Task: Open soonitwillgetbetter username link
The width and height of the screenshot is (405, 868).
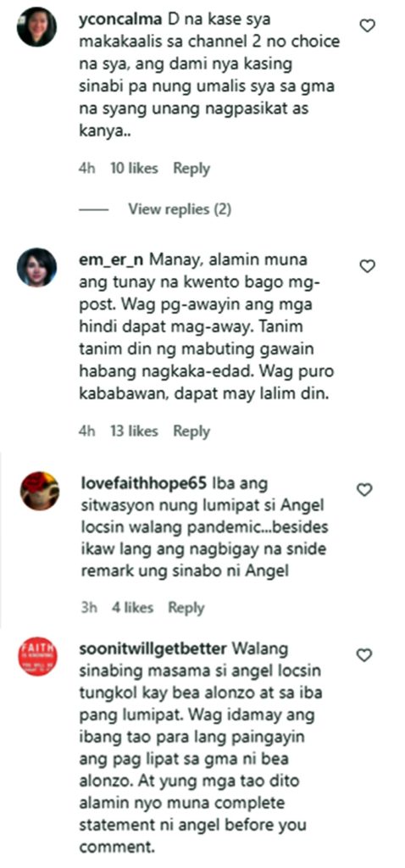Action: [x=154, y=648]
